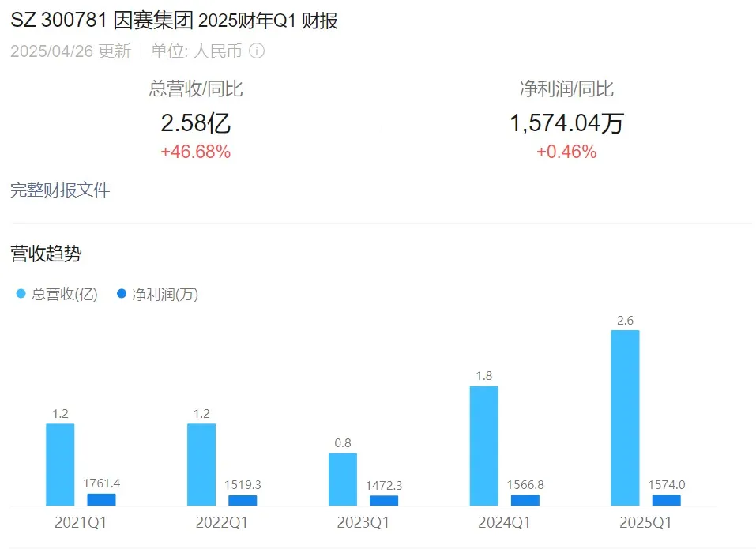756x553 pixels.
Task: Click the SZ 300781 因赛集团 report title
Action: pyautogui.click(x=174, y=21)
